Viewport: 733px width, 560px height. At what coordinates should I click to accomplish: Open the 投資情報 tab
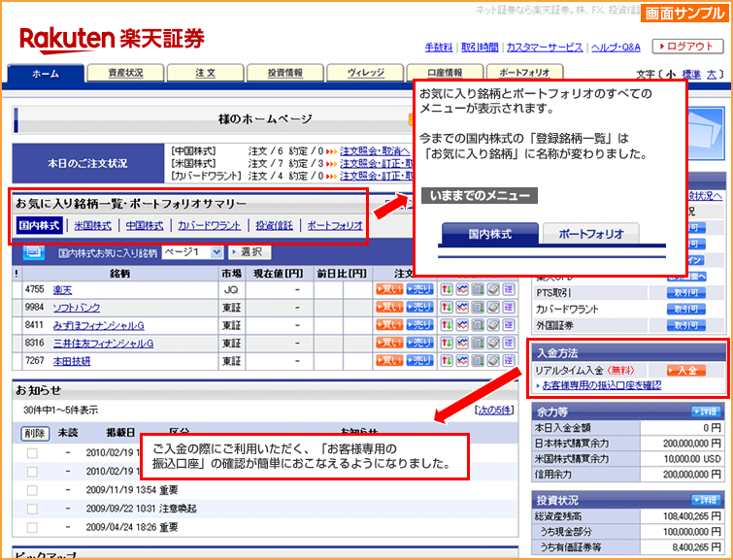[285, 73]
